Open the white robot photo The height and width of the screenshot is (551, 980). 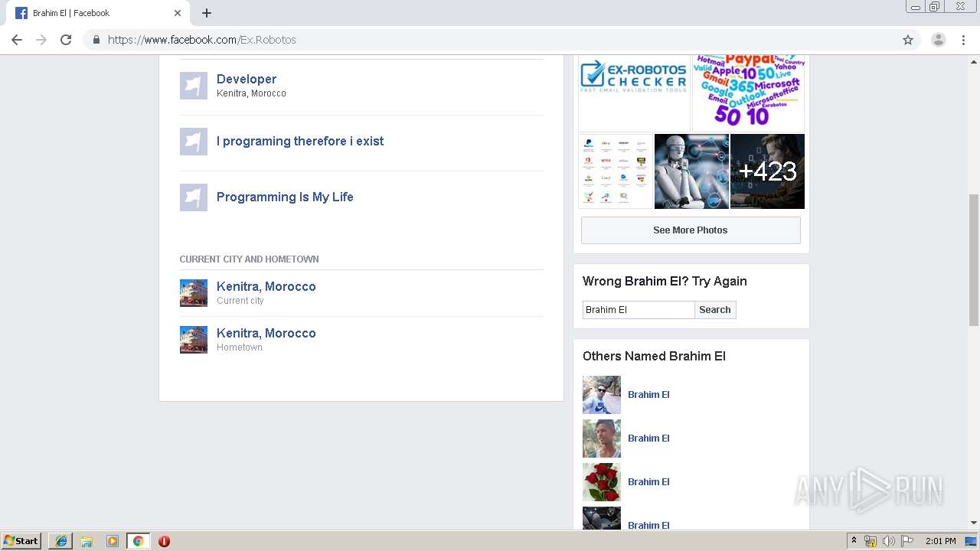691,171
